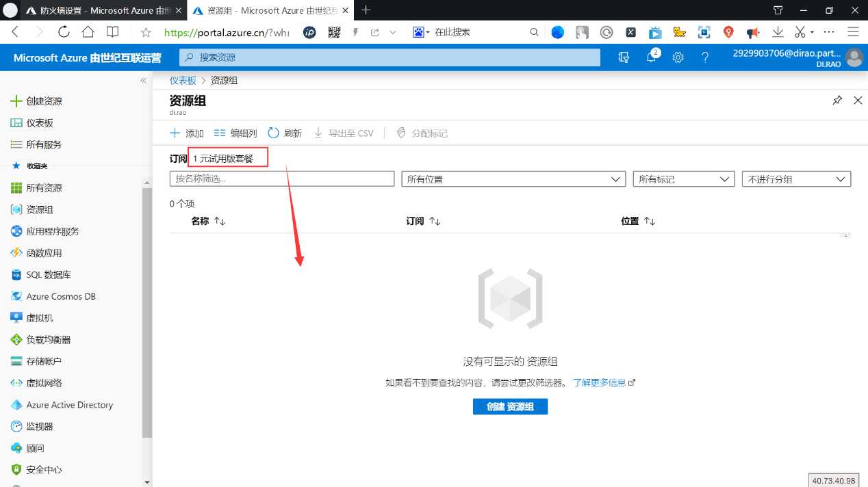Image resolution: width=868 pixels, height=487 pixels.
Task: Open the browser hamburger menu
Action: pyautogui.click(x=853, y=31)
